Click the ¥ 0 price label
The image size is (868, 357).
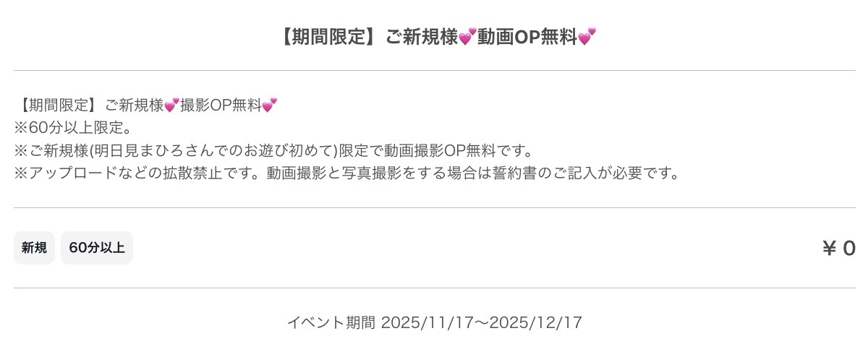[838, 249]
